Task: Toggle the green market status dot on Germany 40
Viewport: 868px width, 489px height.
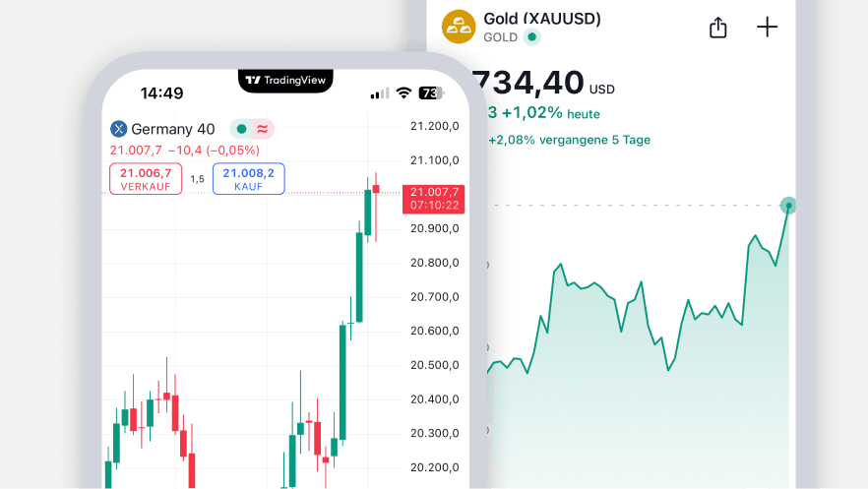Action: tap(241, 129)
